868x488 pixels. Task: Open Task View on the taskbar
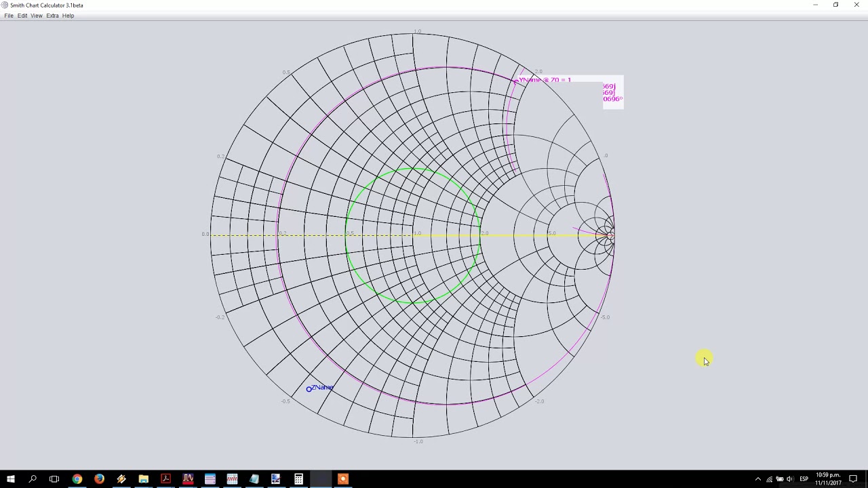click(54, 479)
